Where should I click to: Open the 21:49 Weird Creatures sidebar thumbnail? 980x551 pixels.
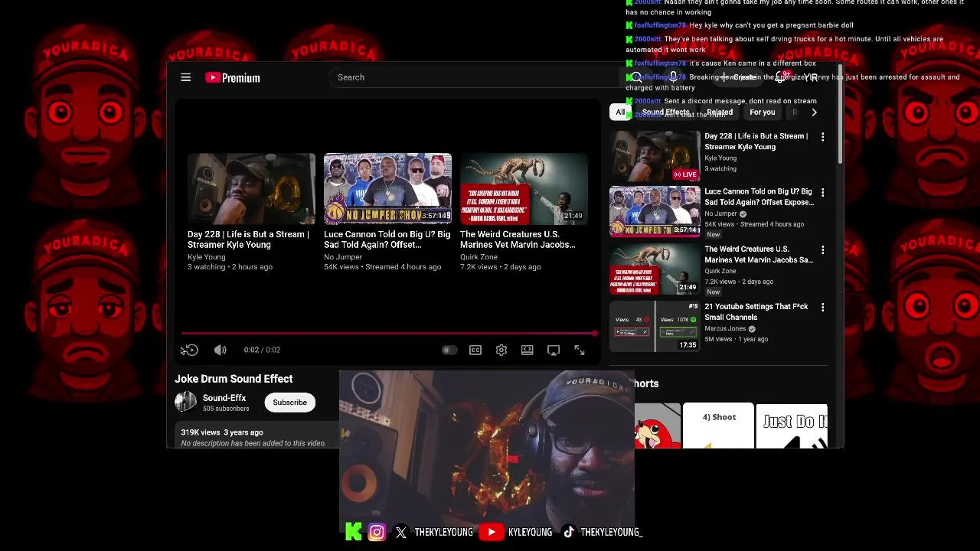click(x=655, y=269)
